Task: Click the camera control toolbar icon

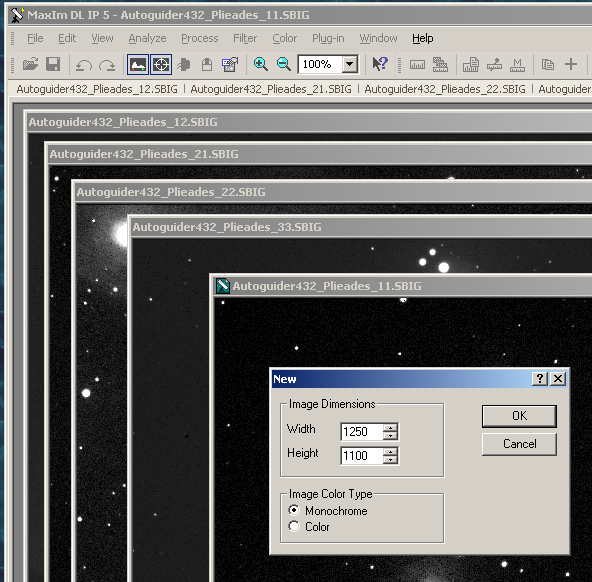Action: [x=184, y=65]
